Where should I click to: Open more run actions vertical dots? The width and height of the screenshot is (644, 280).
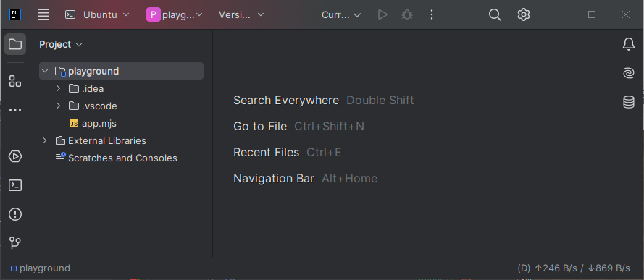(431, 14)
